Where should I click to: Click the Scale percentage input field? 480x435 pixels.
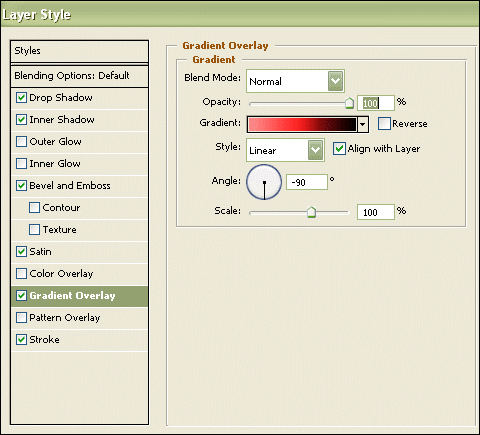tap(376, 212)
